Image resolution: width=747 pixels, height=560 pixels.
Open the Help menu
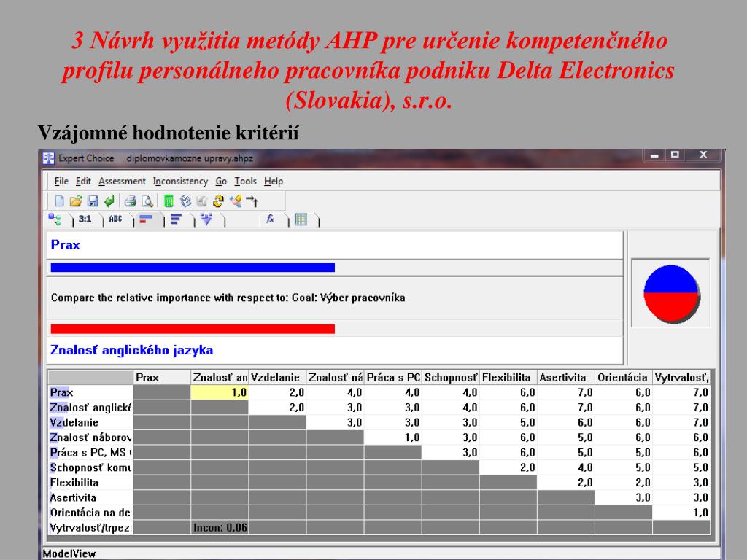(x=274, y=182)
